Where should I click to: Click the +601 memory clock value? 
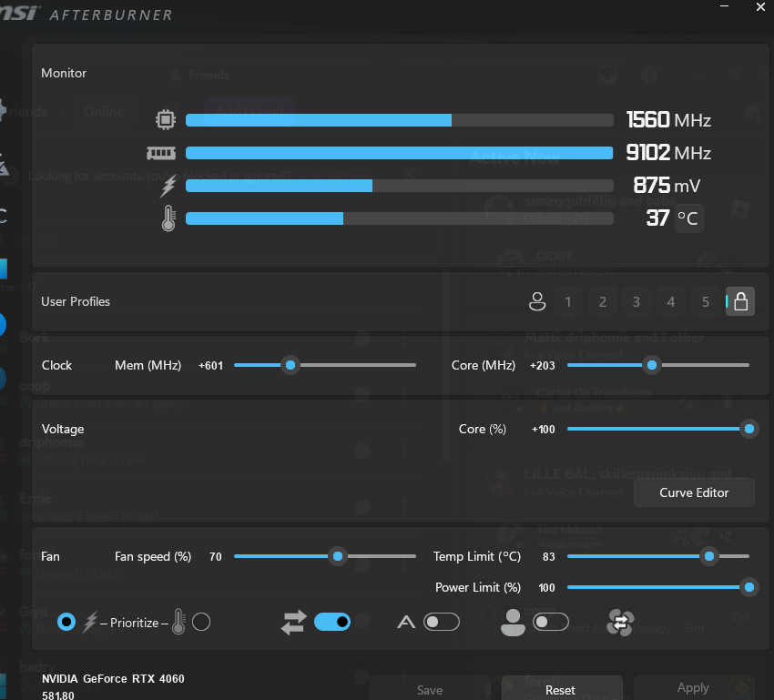click(x=210, y=366)
